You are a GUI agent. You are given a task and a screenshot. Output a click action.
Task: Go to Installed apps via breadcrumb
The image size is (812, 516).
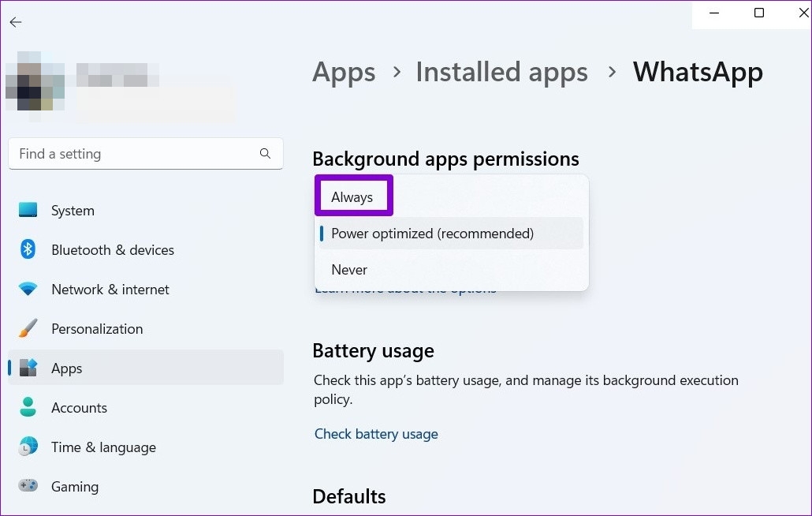(x=501, y=72)
